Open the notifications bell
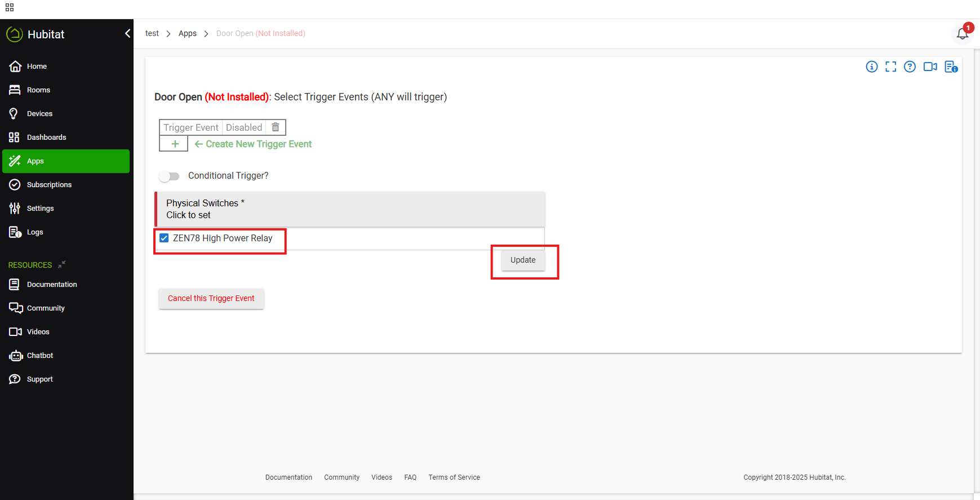The image size is (980, 500). pyautogui.click(x=963, y=33)
